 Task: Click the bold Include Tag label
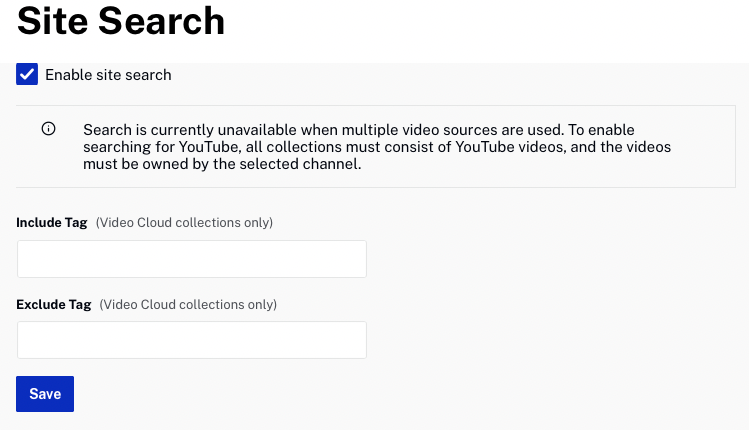(x=52, y=223)
